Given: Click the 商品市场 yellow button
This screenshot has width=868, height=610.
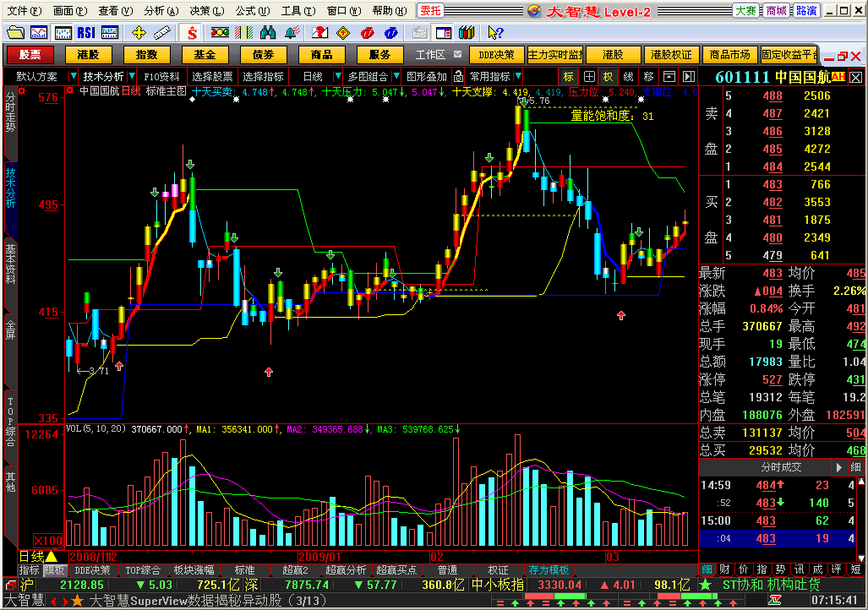Looking at the screenshot, I should (x=729, y=55).
